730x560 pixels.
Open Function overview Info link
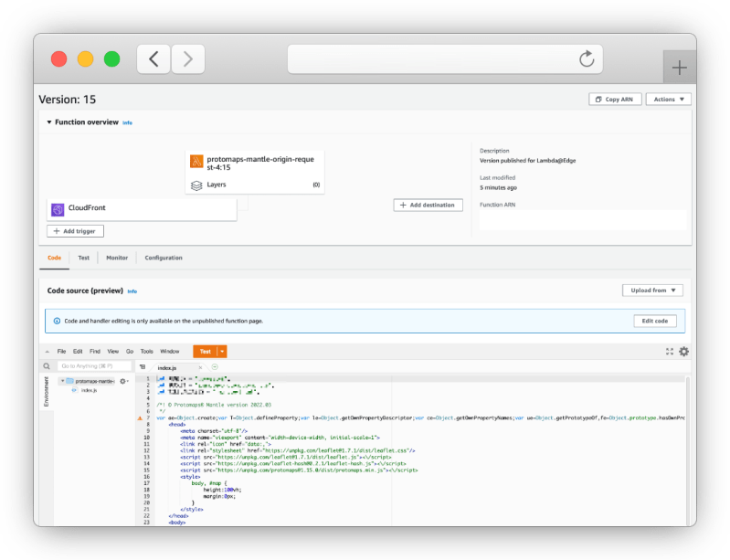pos(128,123)
